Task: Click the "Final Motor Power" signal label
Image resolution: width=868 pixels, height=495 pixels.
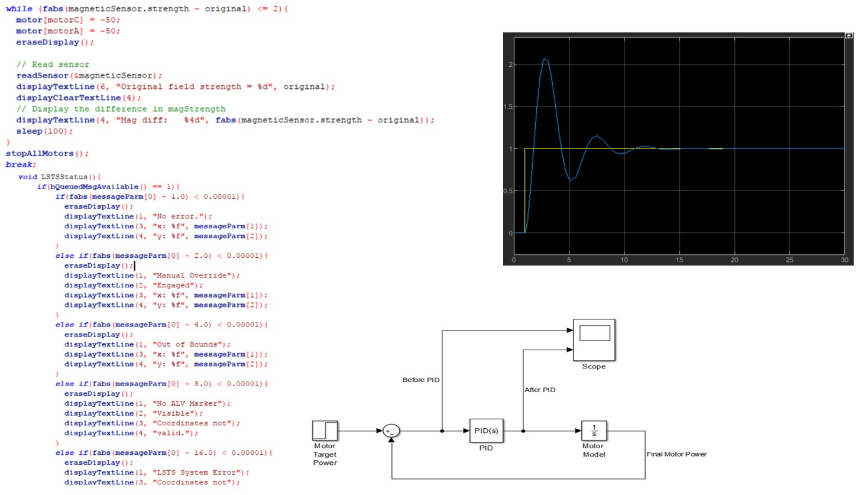Action: coord(676,454)
